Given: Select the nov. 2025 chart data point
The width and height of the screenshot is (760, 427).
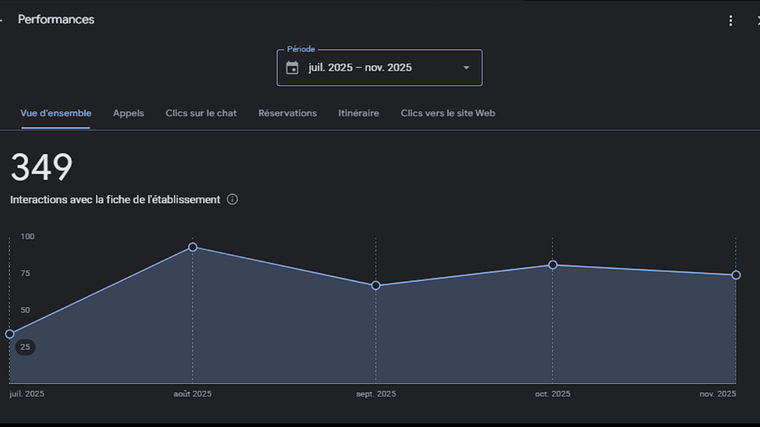Looking at the screenshot, I should [x=736, y=275].
